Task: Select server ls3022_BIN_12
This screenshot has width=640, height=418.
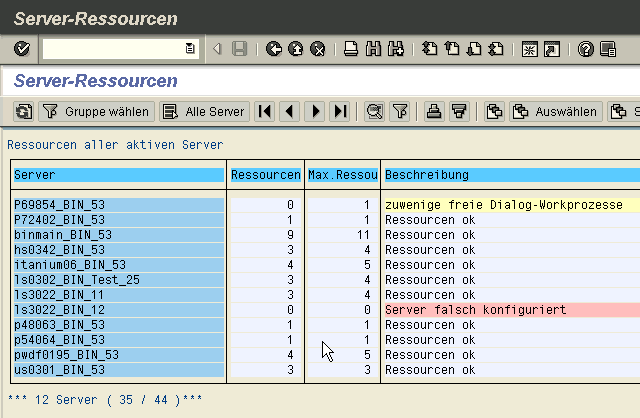Action: pyautogui.click(x=119, y=310)
